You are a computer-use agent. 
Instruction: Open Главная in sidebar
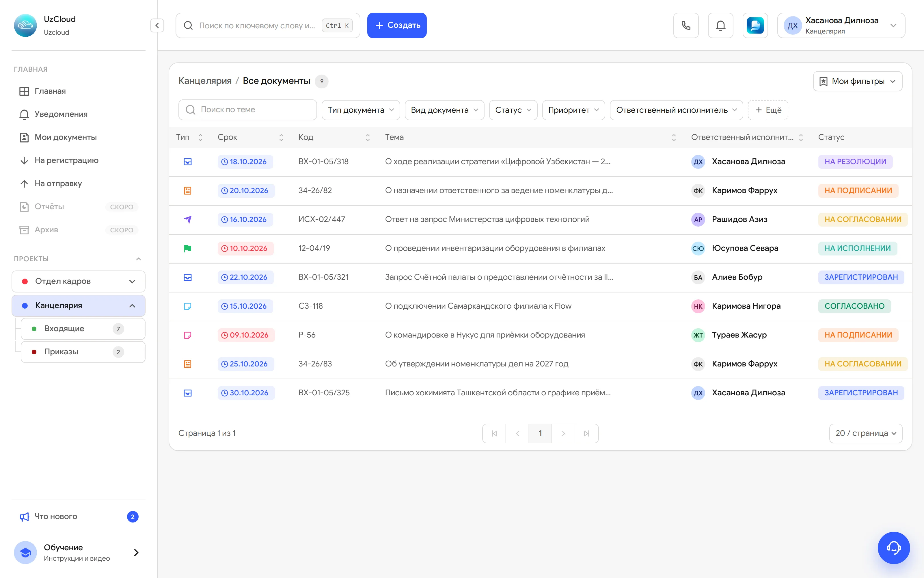[78, 91]
